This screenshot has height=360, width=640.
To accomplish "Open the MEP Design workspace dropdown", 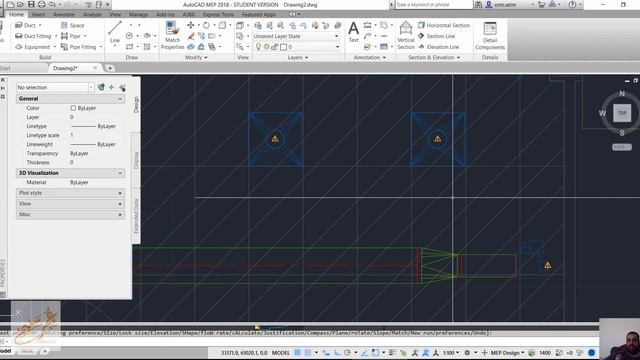I will pos(507,353).
